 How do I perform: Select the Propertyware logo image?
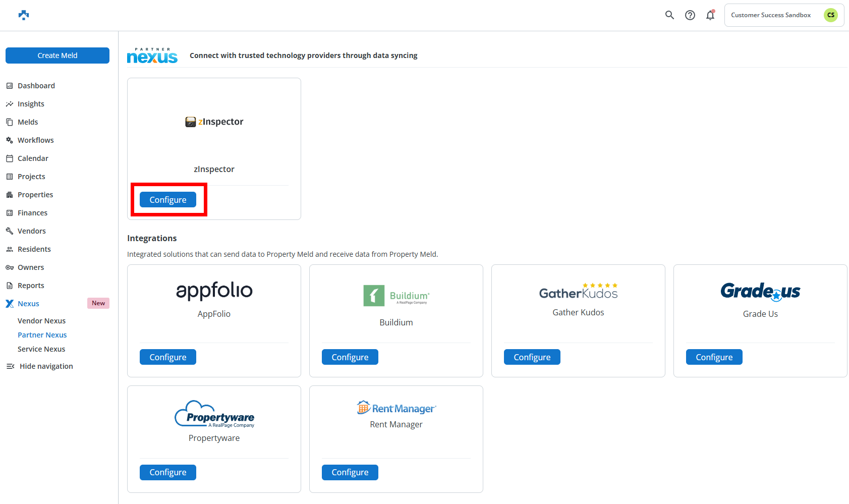(x=214, y=415)
